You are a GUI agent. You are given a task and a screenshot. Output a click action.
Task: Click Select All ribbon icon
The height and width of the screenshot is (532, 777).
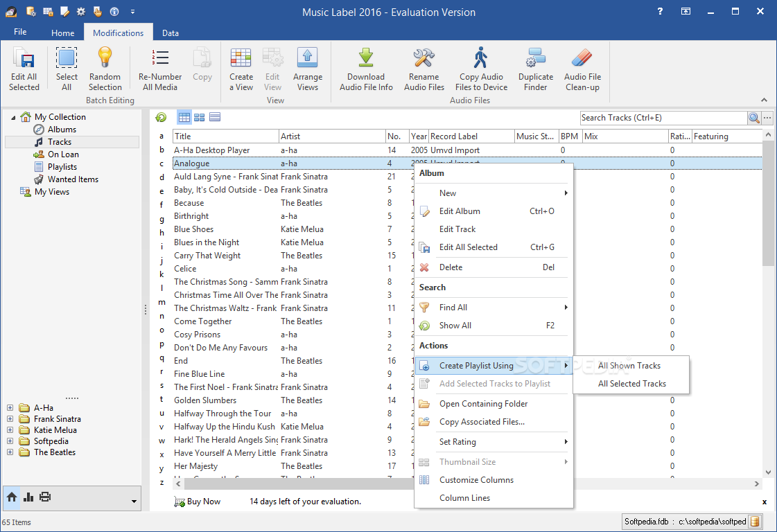(67, 58)
